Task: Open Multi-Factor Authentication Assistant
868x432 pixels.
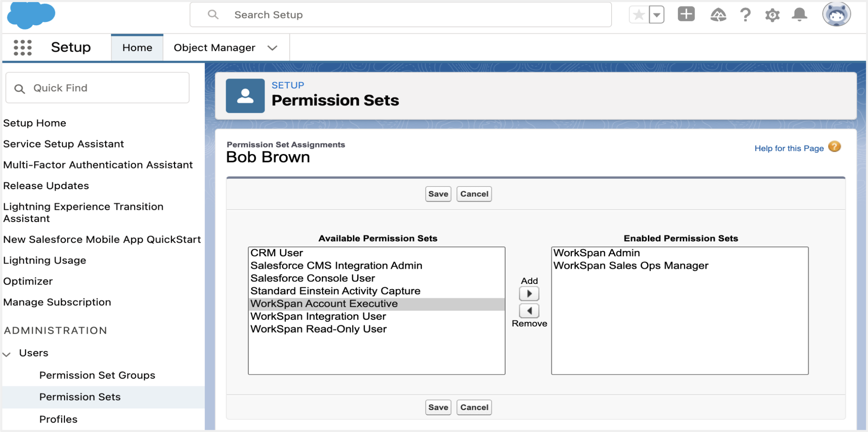Action: pyautogui.click(x=98, y=165)
